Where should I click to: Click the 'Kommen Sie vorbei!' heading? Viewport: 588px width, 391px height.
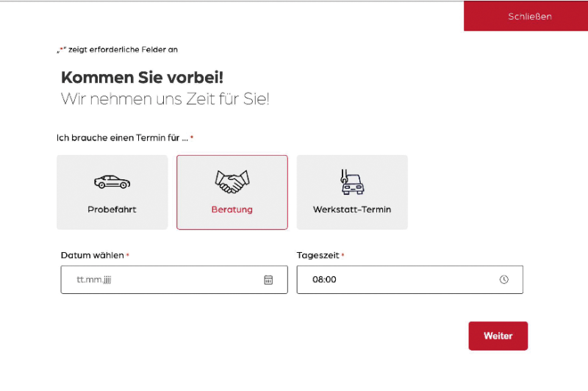(141, 78)
